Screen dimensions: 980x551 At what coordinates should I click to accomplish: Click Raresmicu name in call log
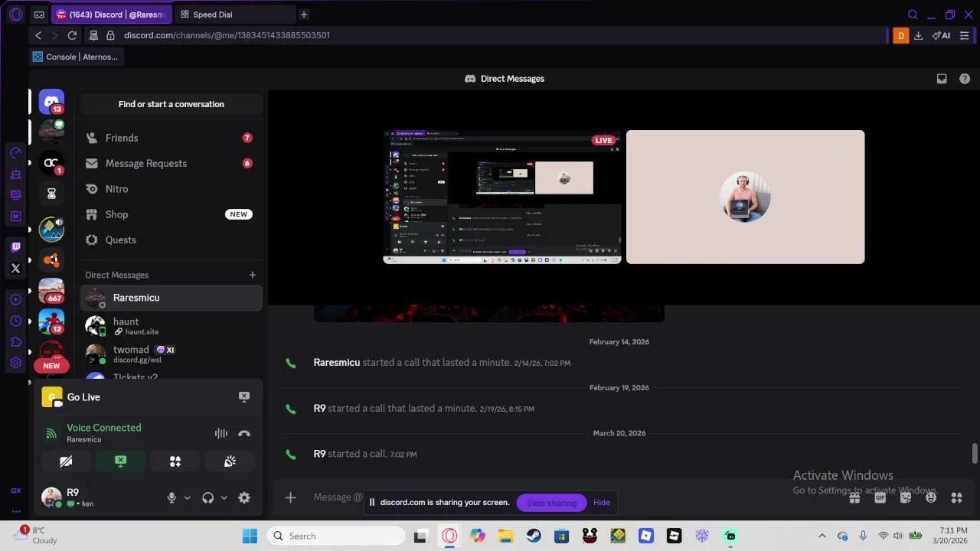pyautogui.click(x=336, y=363)
